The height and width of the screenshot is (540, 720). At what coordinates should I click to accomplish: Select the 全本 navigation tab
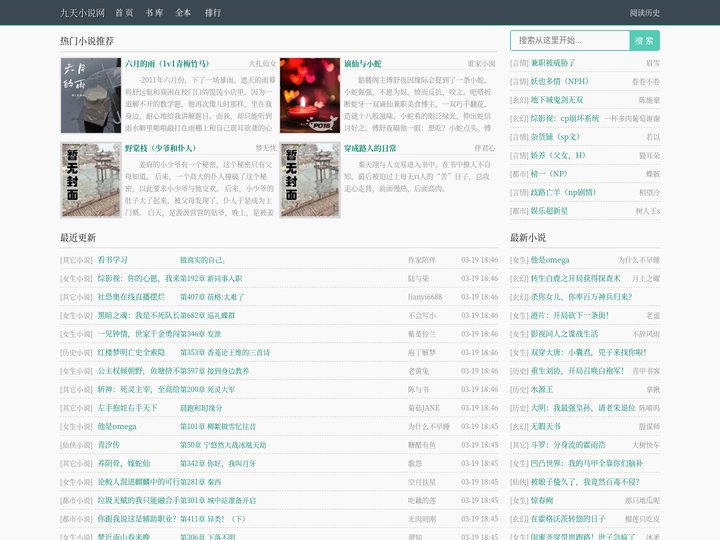pos(183,13)
